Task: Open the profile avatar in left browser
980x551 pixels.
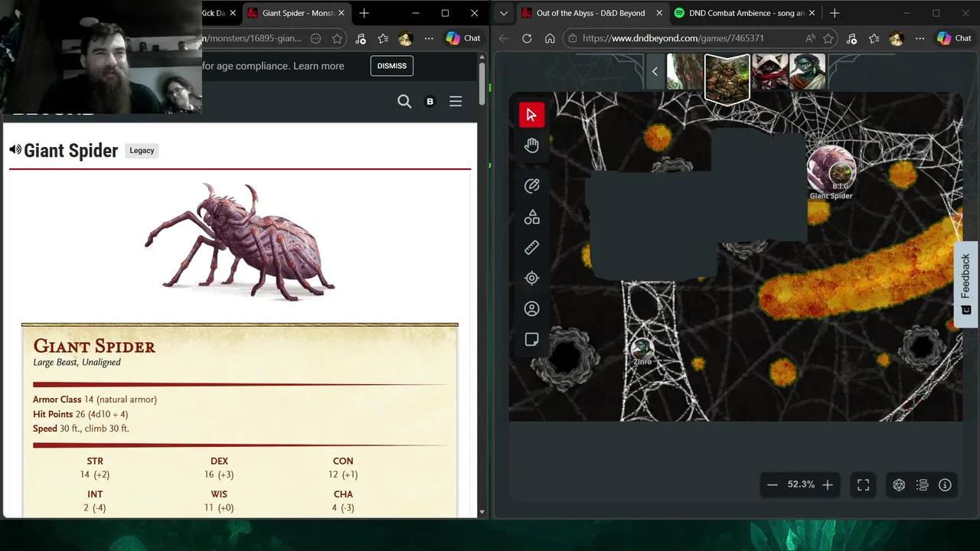Action: (x=406, y=38)
